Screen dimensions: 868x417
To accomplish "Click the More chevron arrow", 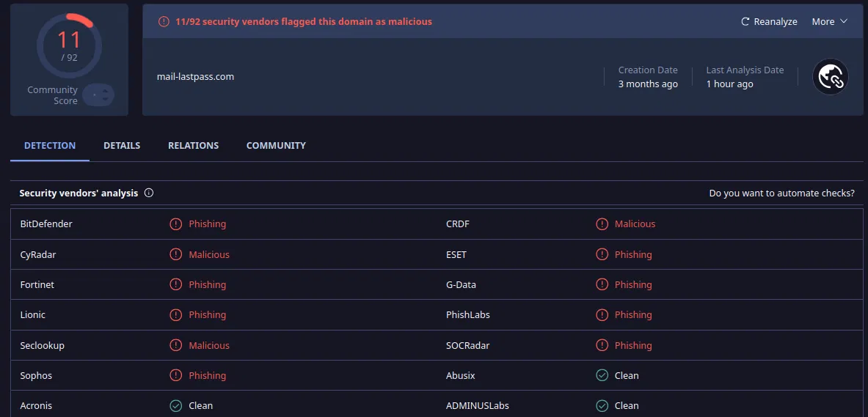I will pos(843,22).
